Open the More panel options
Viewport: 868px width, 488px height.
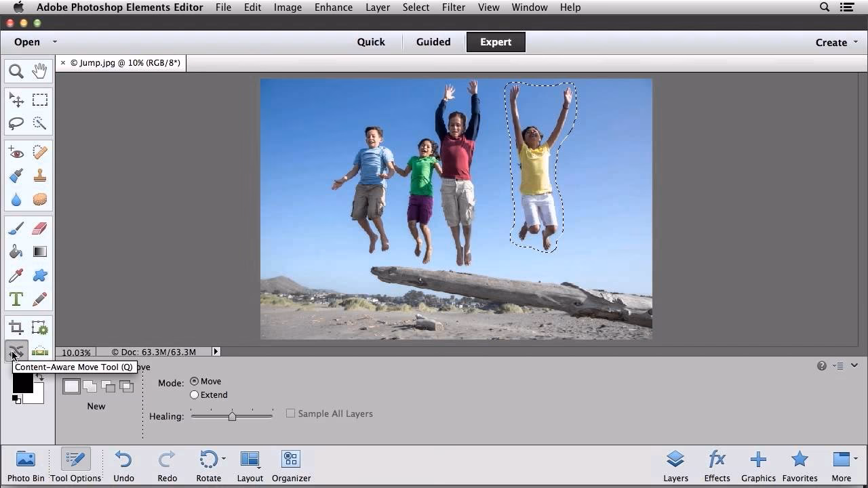tap(841, 466)
